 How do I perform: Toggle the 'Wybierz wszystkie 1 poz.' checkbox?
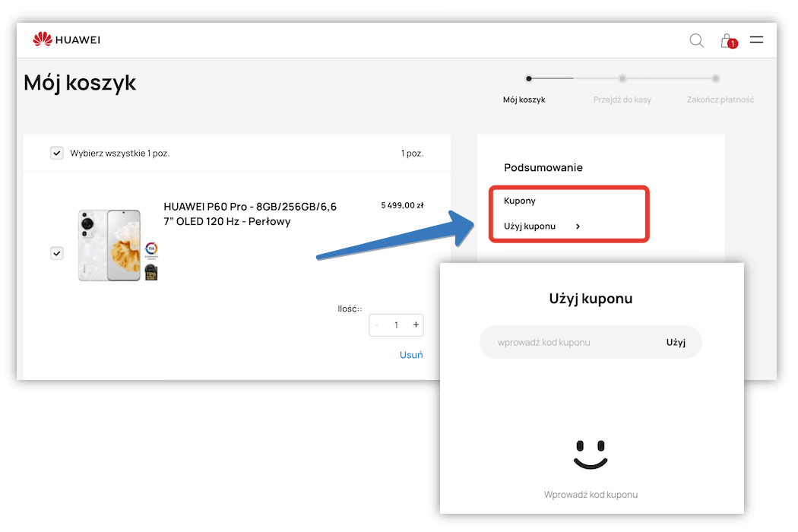pyautogui.click(x=56, y=153)
